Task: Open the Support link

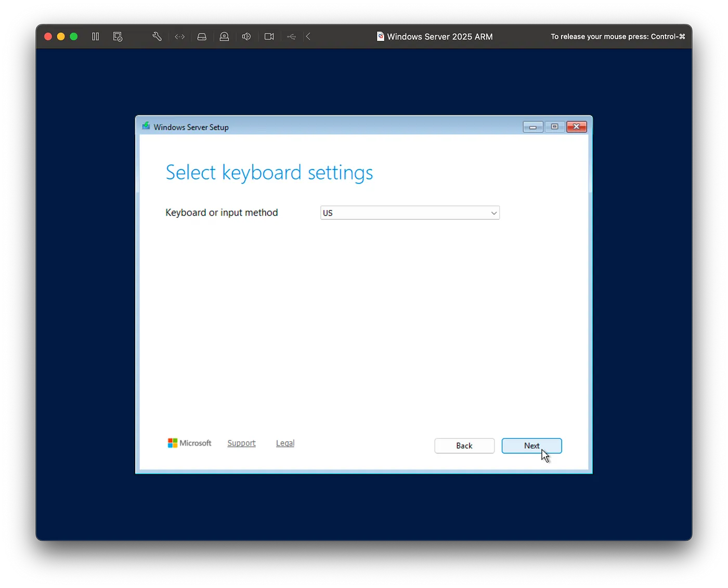Action: click(x=241, y=443)
